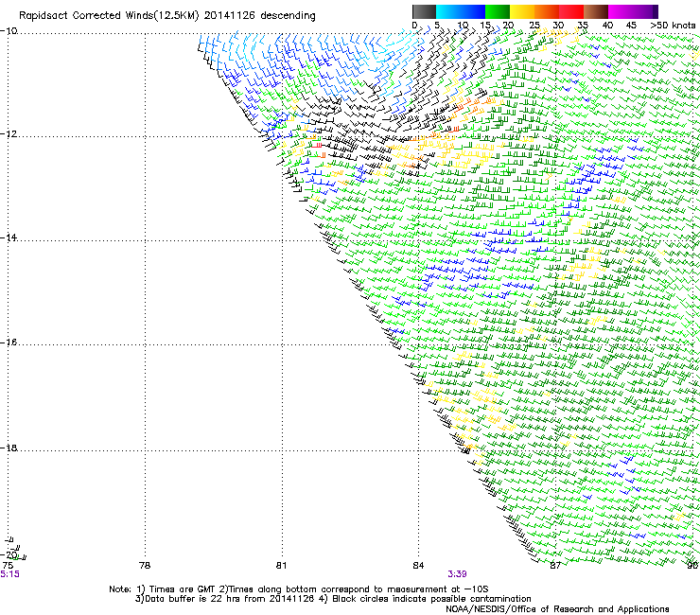Select the longitude axis label '81'
Image resolution: width=700 pixels, height=615 pixels.
(x=281, y=566)
